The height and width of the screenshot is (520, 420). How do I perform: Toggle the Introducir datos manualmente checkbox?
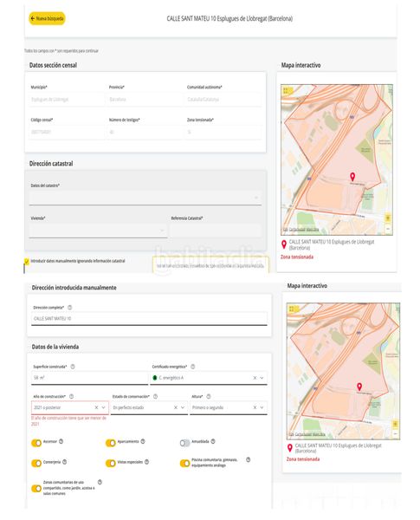(27, 262)
